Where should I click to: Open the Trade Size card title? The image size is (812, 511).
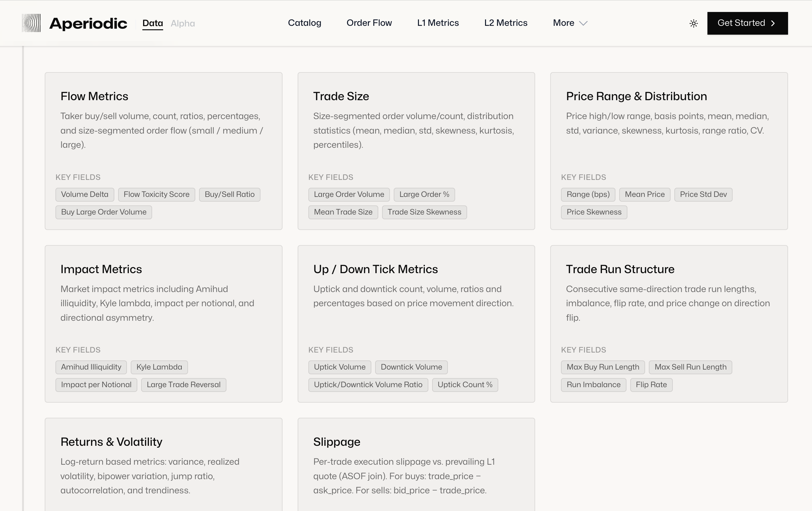click(x=341, y=96)
